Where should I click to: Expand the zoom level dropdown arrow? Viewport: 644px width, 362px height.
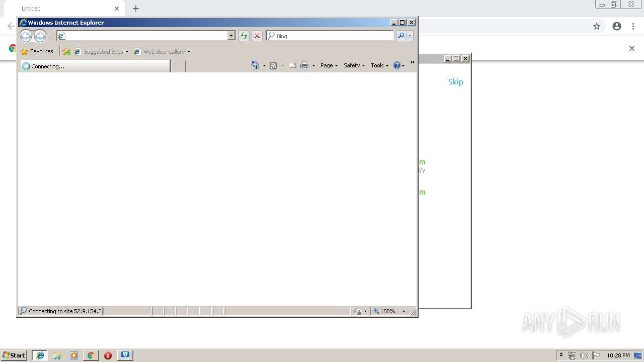pos(404,311)
